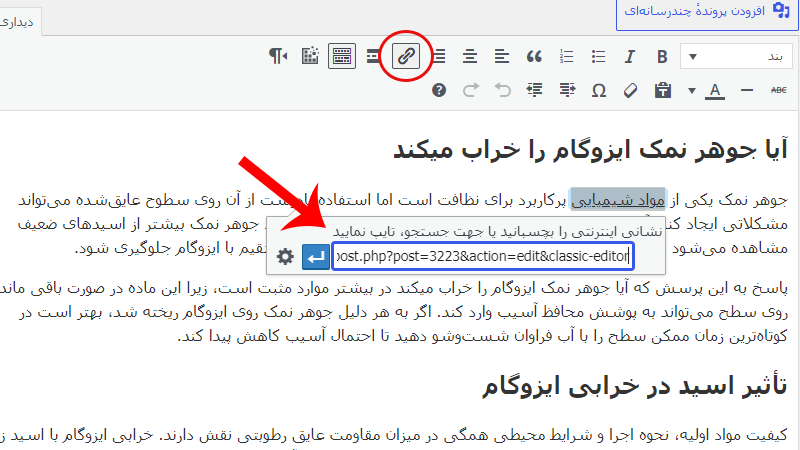Click the linked text مواد شیمیایی

tap(618, 200)
